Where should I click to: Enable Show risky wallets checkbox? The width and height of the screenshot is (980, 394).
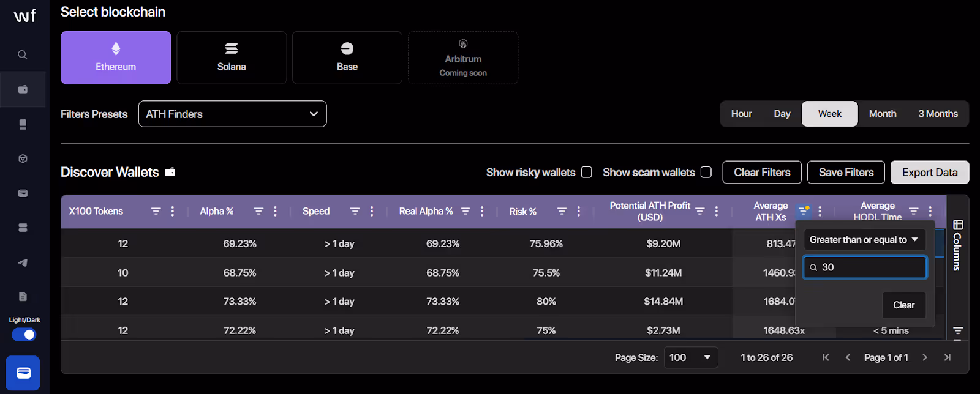point(586,173)
